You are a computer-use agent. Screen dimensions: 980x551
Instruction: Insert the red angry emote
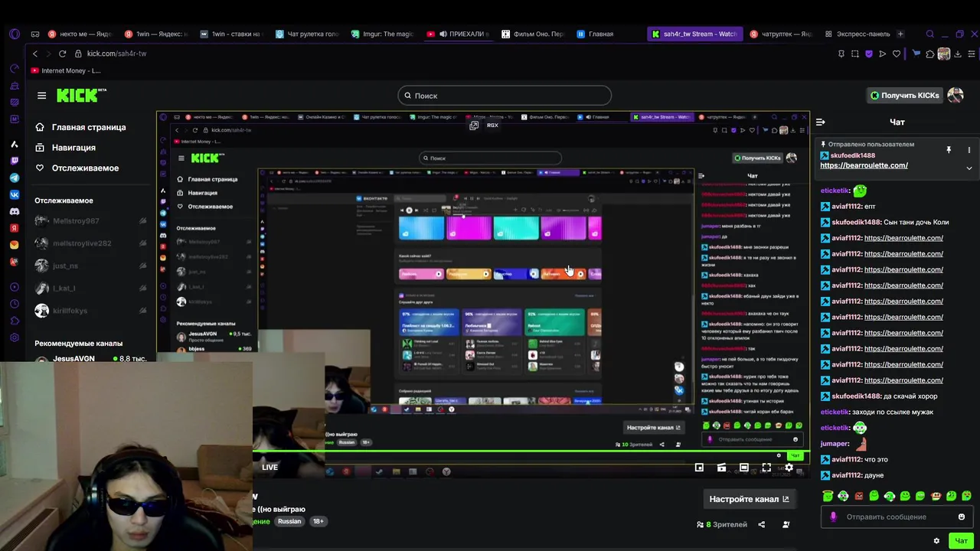(x=859, y=496)
